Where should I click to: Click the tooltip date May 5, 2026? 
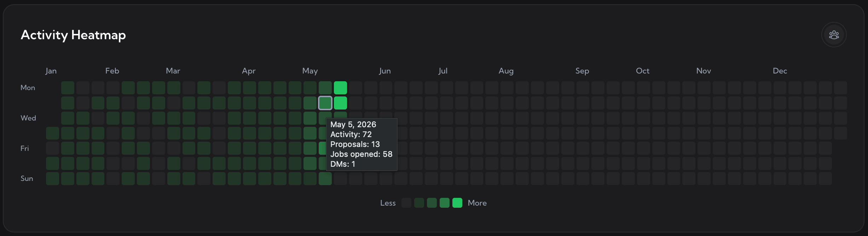(x=353, y=124)
